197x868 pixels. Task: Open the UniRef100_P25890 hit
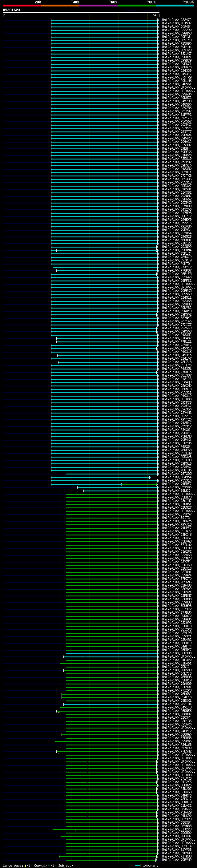tap(176, 43)
